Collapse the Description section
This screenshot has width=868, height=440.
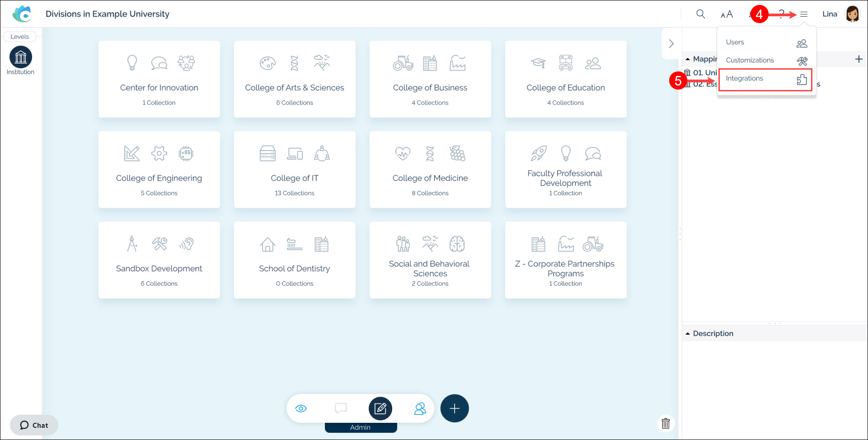687,333
